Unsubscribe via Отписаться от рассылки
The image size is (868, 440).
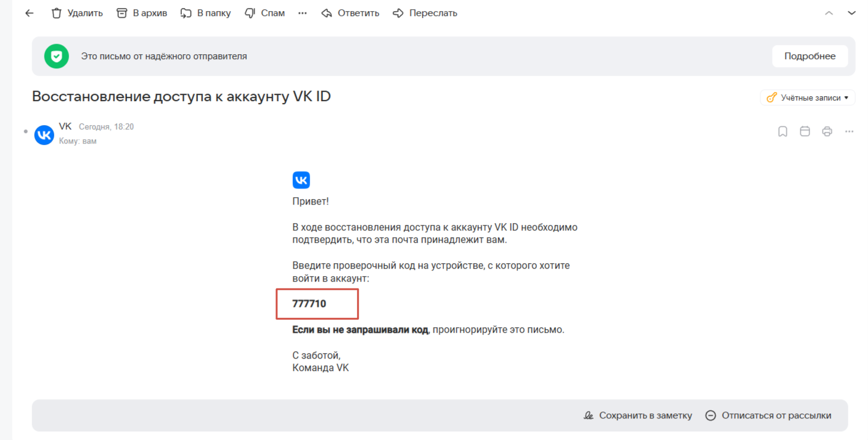768,415
